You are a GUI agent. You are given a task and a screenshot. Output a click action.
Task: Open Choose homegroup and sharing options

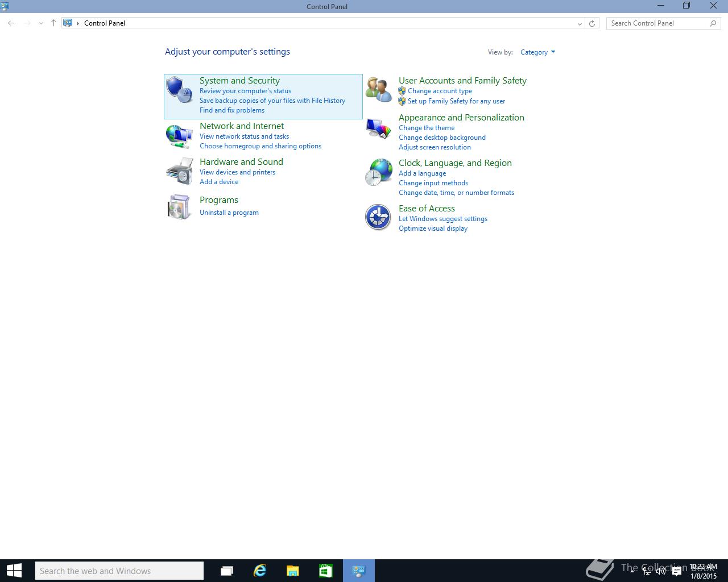[260, 146]
